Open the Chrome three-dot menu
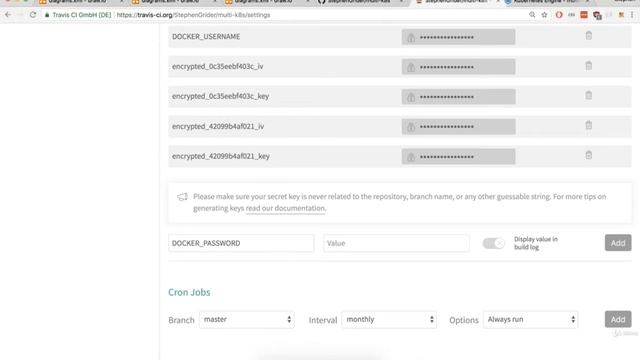Image resolution: width=640 pixels, height=360 pixels. point(632,15)
